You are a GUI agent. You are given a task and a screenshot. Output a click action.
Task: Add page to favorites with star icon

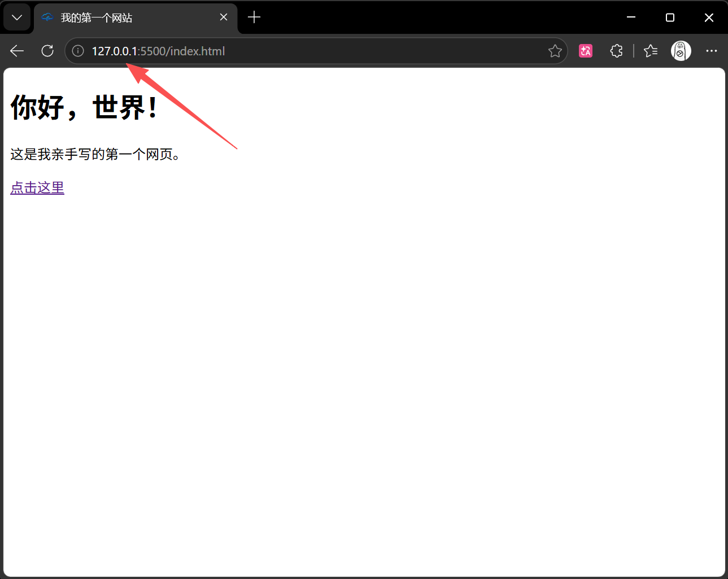click(555, 51)
